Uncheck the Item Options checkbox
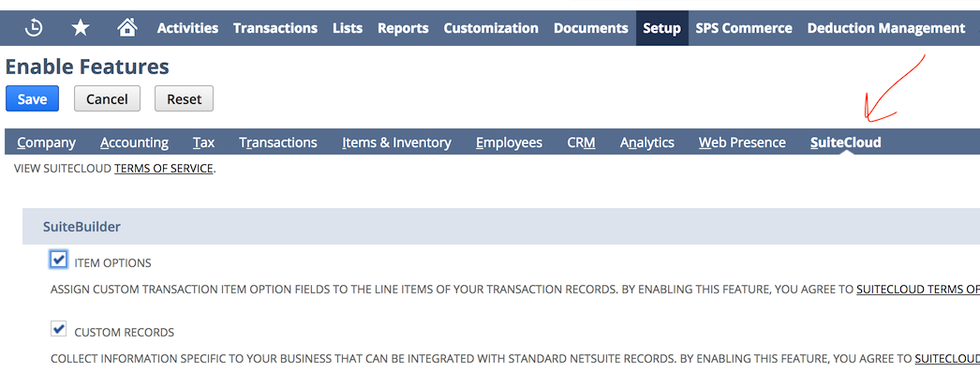Screen dimensions: 980x388 (x=59, y=260)
